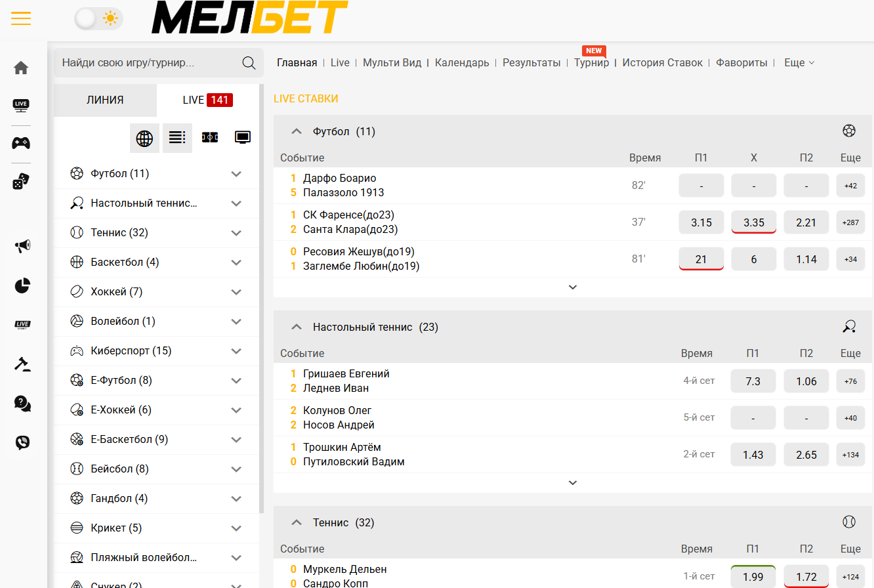Viewport: 874px width, 588px height.
Task: Open Волейбол (1) sport in sidebar
Action: (x=156, y=322)
